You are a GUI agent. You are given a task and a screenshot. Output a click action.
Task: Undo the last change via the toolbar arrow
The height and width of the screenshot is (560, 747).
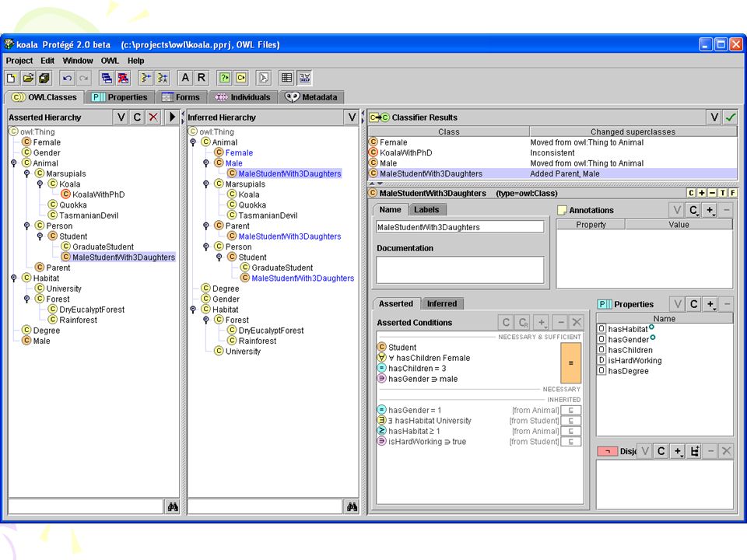tap(67, 78)
